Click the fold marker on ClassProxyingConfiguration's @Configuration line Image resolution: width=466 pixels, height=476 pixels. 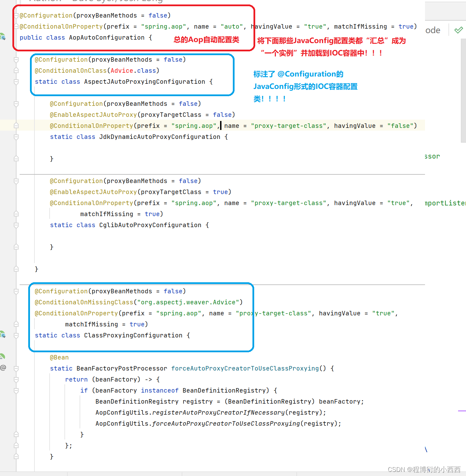pyautogui.click(x=16, y=291)
